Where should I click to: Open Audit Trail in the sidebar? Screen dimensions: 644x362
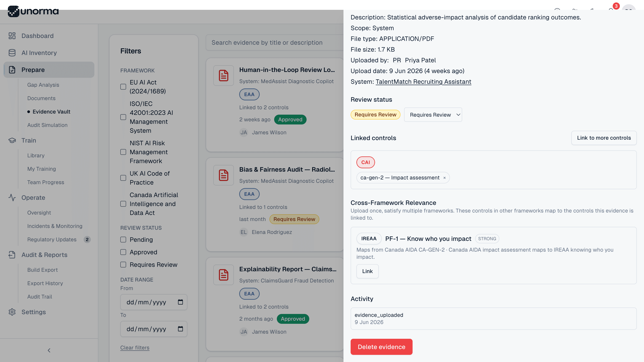click(40, 297)
